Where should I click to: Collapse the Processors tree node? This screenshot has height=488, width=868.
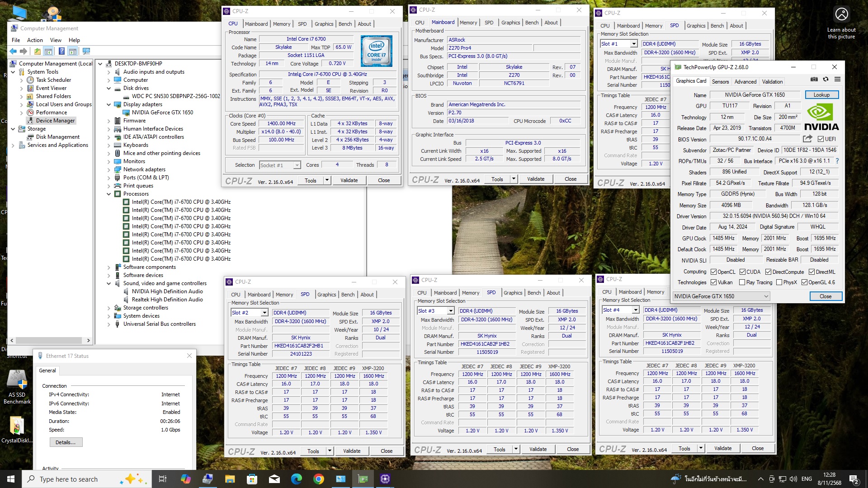(x=109, y=194)
